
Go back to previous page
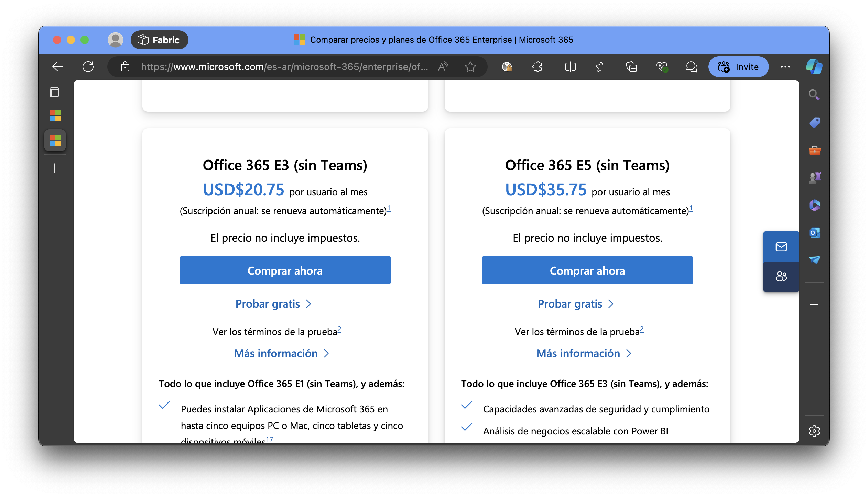[x=57, y=66]
